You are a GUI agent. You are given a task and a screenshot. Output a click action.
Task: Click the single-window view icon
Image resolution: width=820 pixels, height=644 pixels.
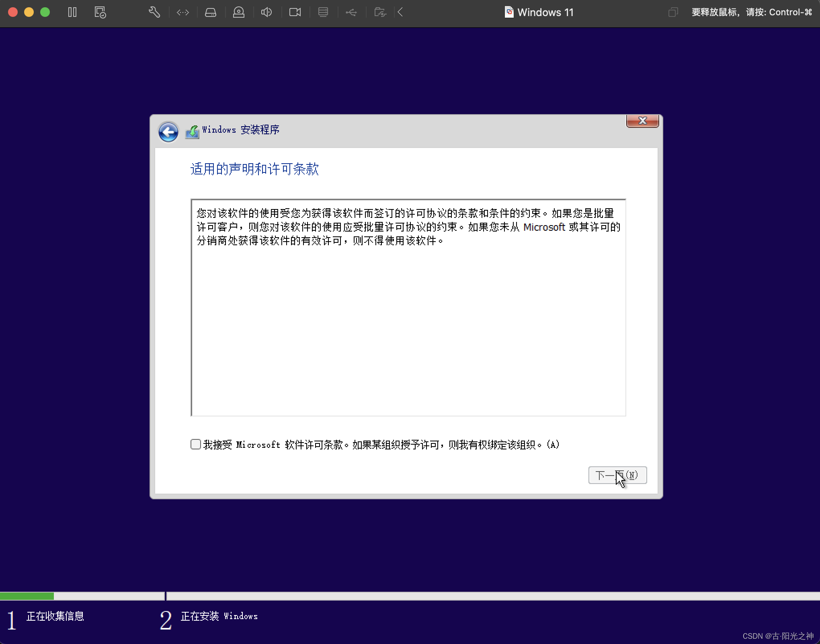click(673, 12)
